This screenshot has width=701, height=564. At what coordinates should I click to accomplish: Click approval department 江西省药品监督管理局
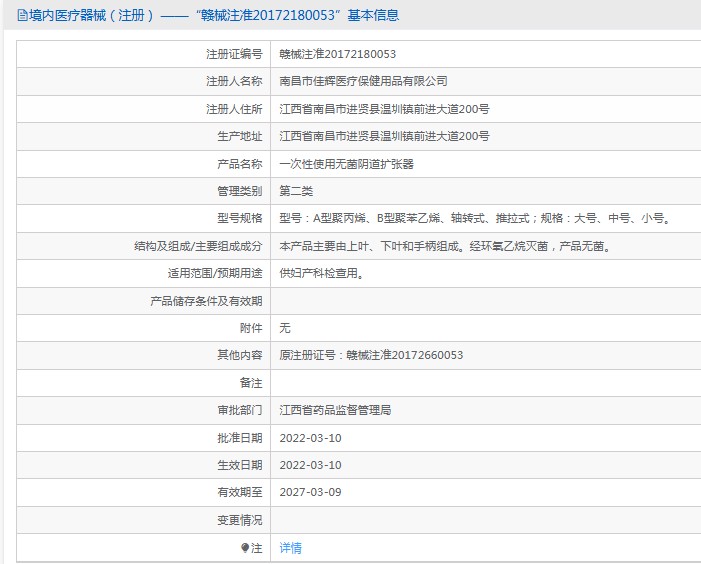(335, 410)
